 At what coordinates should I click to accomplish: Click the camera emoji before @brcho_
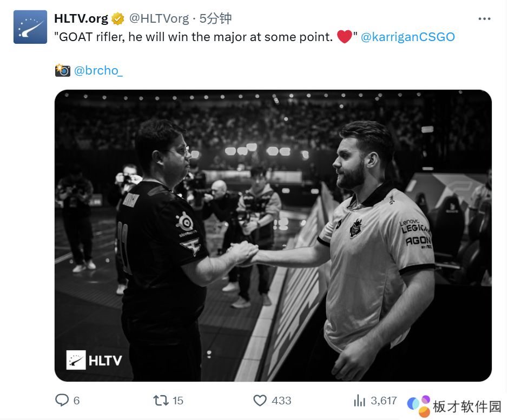63,70
